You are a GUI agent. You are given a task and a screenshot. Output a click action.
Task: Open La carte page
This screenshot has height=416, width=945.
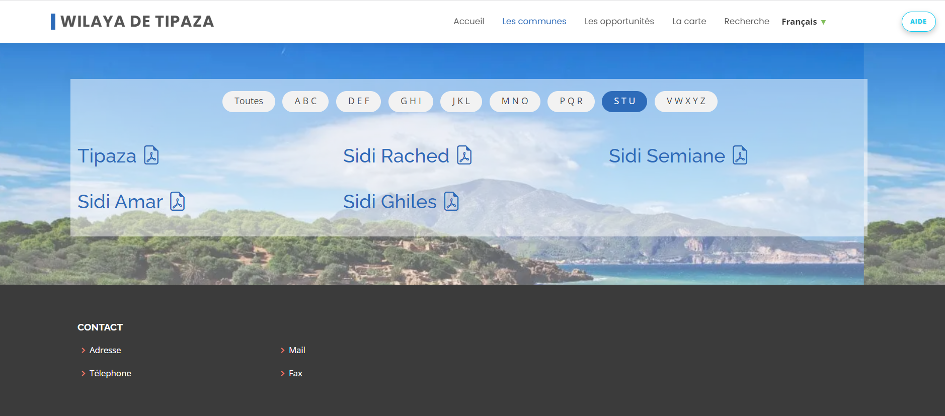(x=689, y=21)
